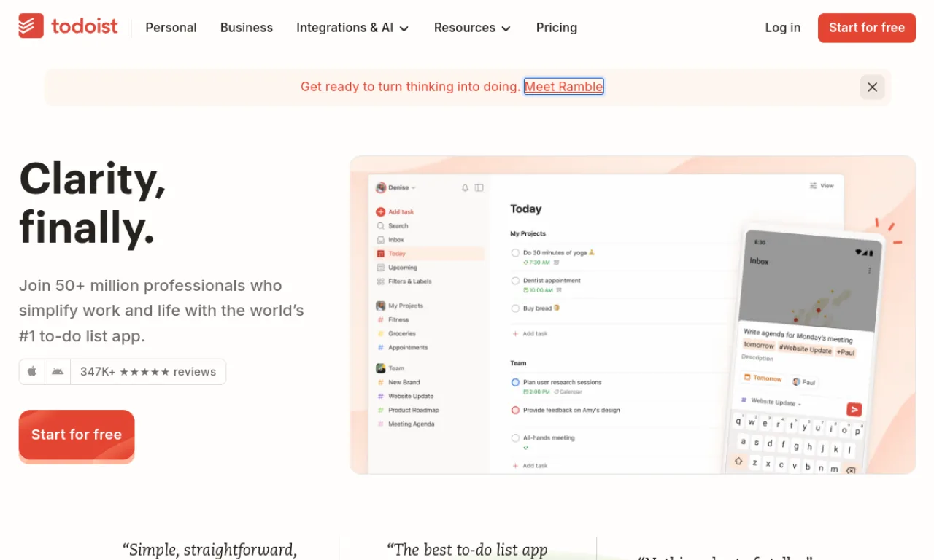This screenshot has height=560, width=934.
Task: Click the Todoist logo icon
Action: point(31,26)
